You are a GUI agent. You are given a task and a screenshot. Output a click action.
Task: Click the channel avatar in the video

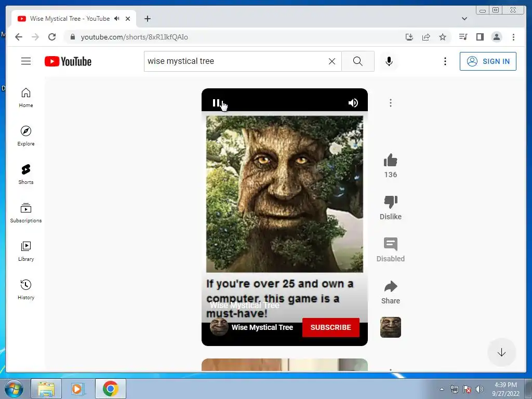(219, 327)
